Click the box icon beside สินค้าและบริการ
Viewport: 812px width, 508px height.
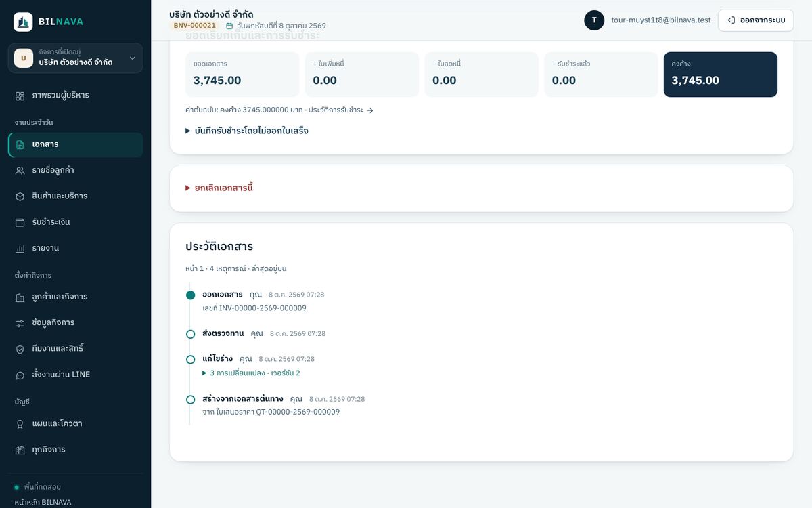point(20,196)
